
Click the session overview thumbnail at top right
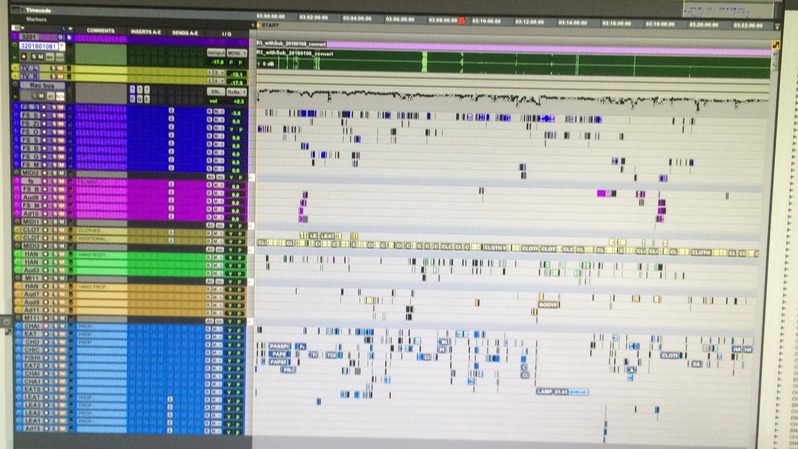tap(729, 9)
